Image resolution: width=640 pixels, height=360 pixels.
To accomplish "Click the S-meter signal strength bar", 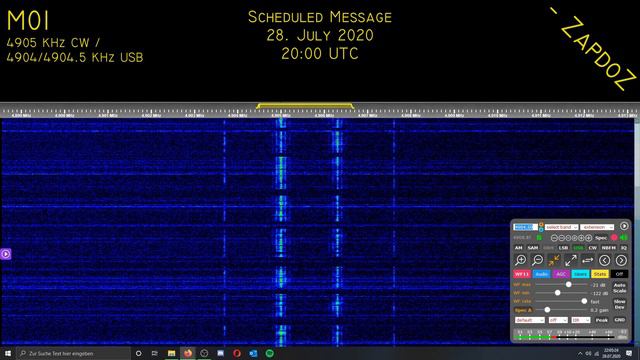I will point(570,335).
